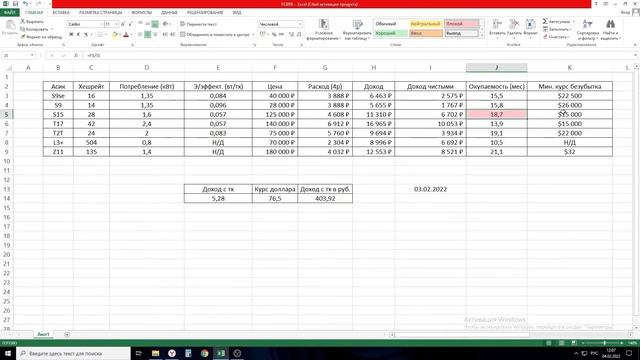Select row 5 header

tap(7, 114)
